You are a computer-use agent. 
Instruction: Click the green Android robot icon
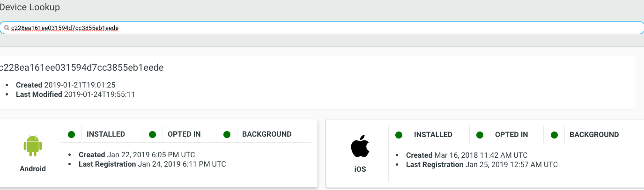pos(33,146)
